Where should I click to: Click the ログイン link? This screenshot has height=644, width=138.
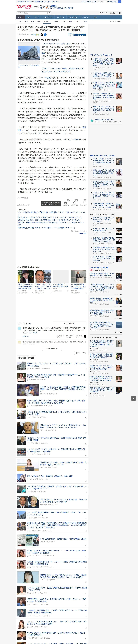click(x=42, y=8)
